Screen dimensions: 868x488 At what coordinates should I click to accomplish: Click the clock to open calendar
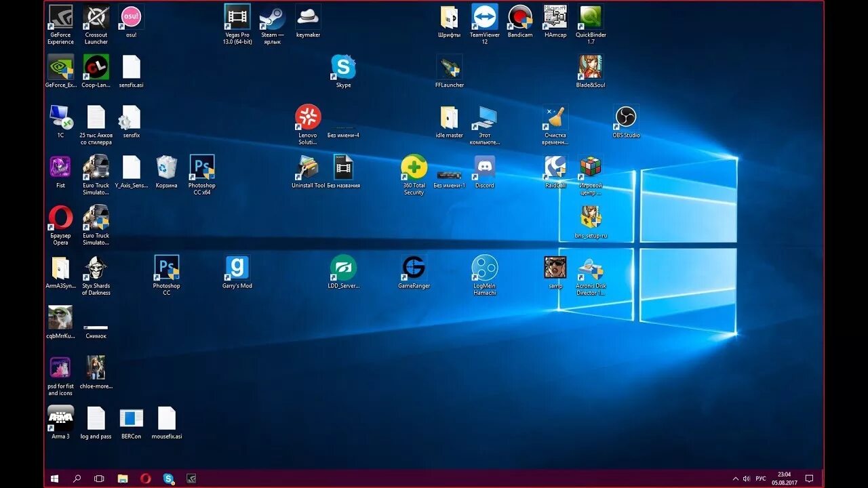(783, 478)
